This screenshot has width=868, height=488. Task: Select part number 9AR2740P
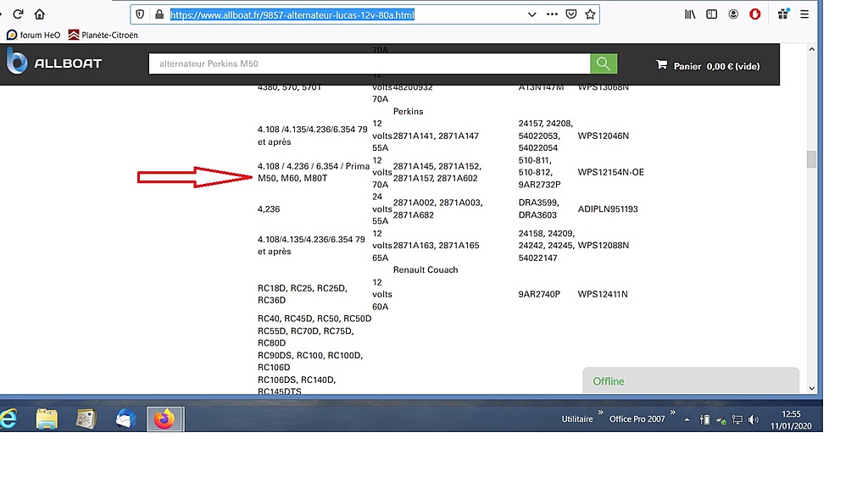point(538,294)
